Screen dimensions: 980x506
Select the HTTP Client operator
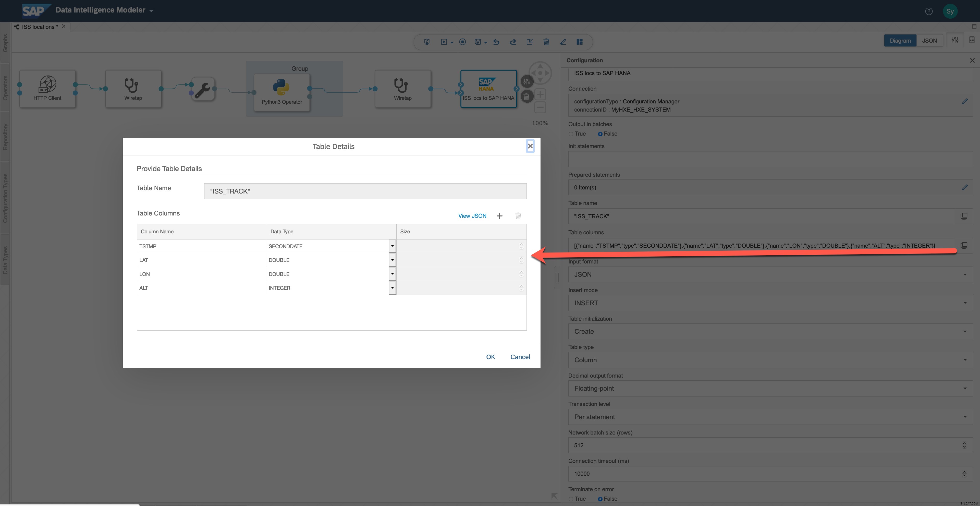pyautogui.click(x=47, y=89)
